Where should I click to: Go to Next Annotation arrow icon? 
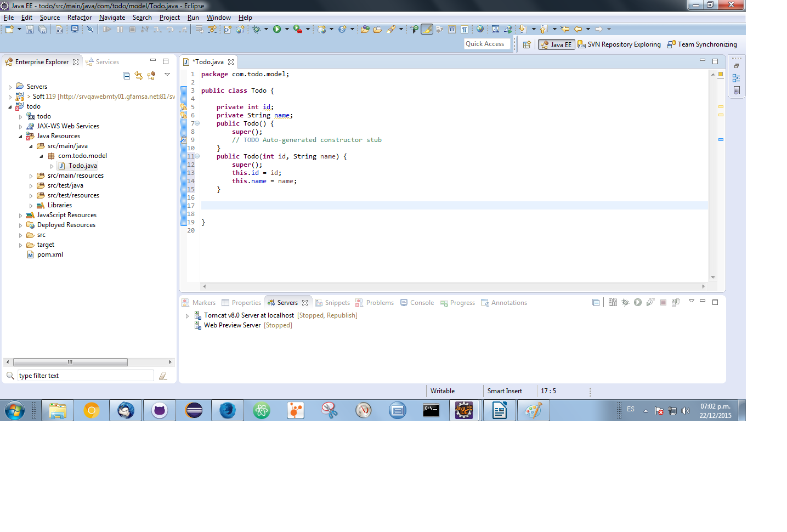point(523,29)
